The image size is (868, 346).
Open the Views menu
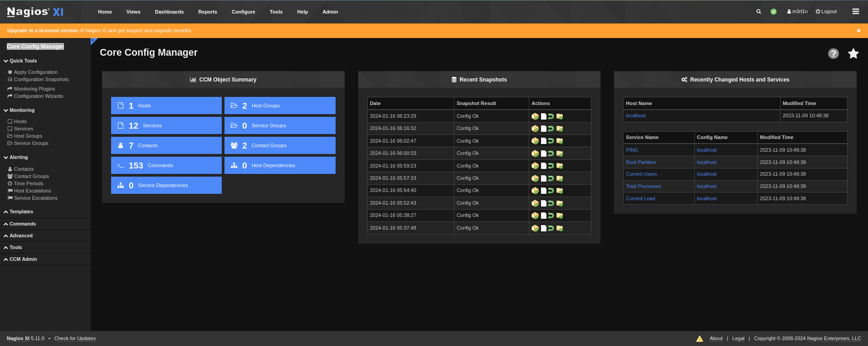coord(133,12)
